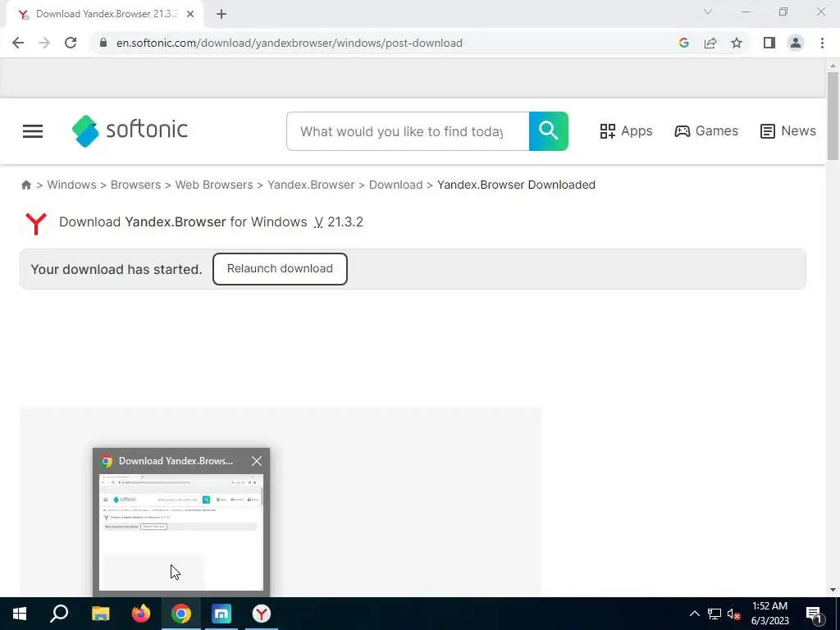Click the address bar URL
Image resolution: width=840 pixels, height=630 pixels.
(290, 43)
